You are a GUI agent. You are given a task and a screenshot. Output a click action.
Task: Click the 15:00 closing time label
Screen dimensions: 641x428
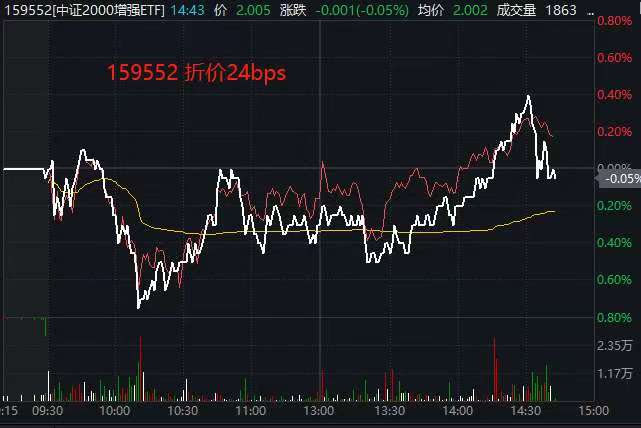point(594,410)
